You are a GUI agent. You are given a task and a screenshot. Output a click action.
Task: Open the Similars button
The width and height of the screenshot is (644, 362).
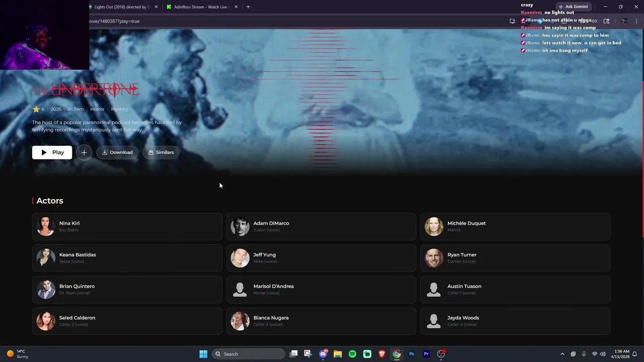pos(161,152)
